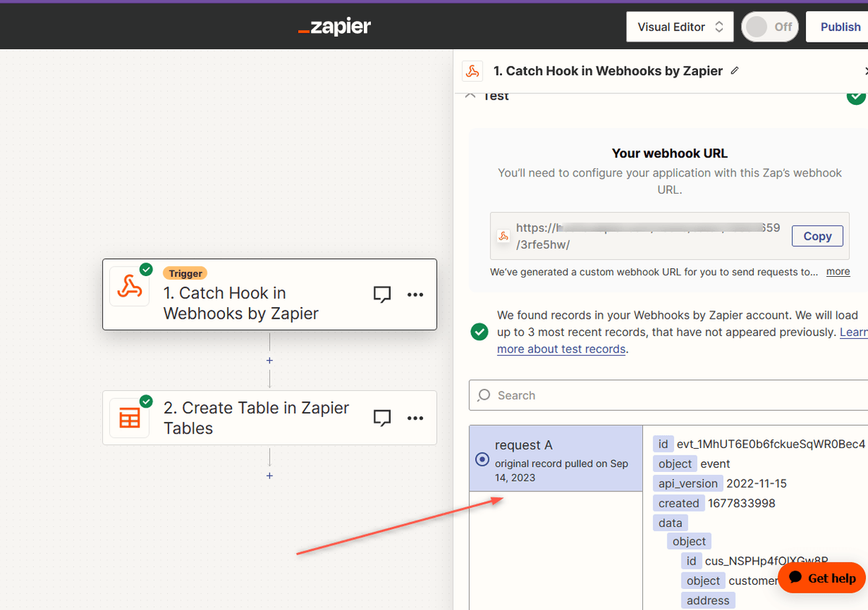Follow the Learn more about test records link
Screen dimensions: 868x610
point(561,349)
